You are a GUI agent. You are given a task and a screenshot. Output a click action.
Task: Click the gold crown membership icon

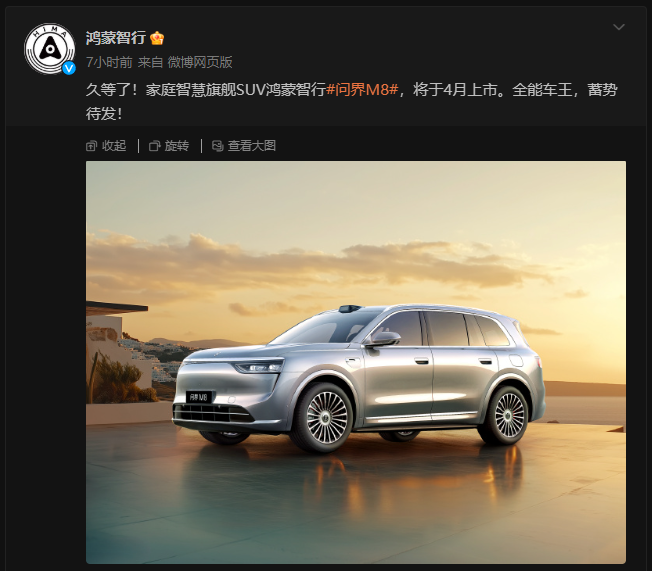(157, 38)
